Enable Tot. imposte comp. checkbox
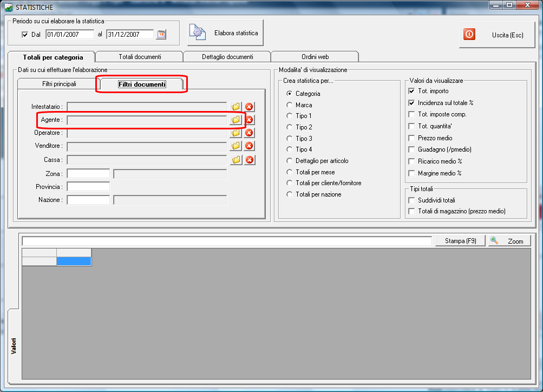The width and height of the screenshot is (543, 392). (411, 114)
